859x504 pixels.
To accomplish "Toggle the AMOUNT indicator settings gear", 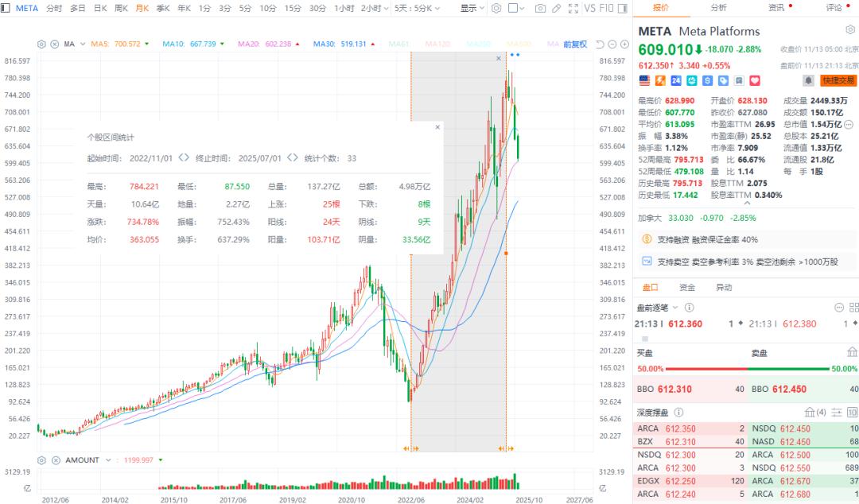I will point(42,459).
